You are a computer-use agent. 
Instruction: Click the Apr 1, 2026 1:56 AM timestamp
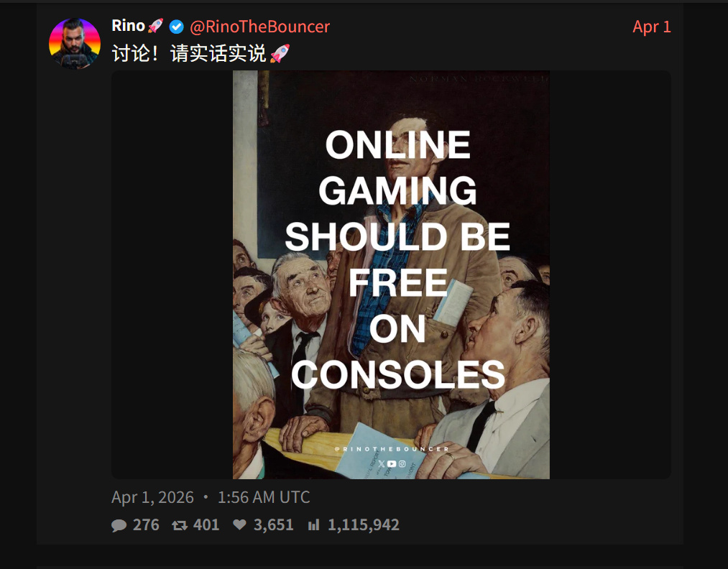pyautogui.click(x=211, y=497)
